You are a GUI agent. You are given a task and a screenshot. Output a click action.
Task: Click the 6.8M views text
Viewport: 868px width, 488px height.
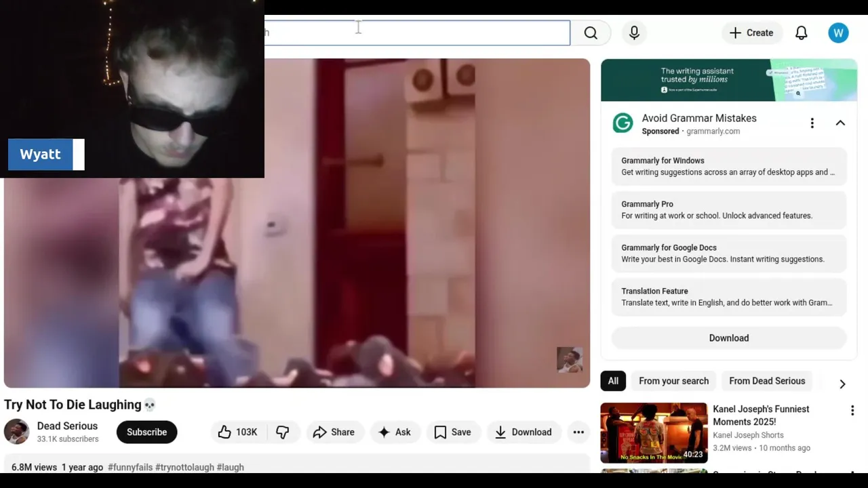pyautogui.click(x=34, y=468)
